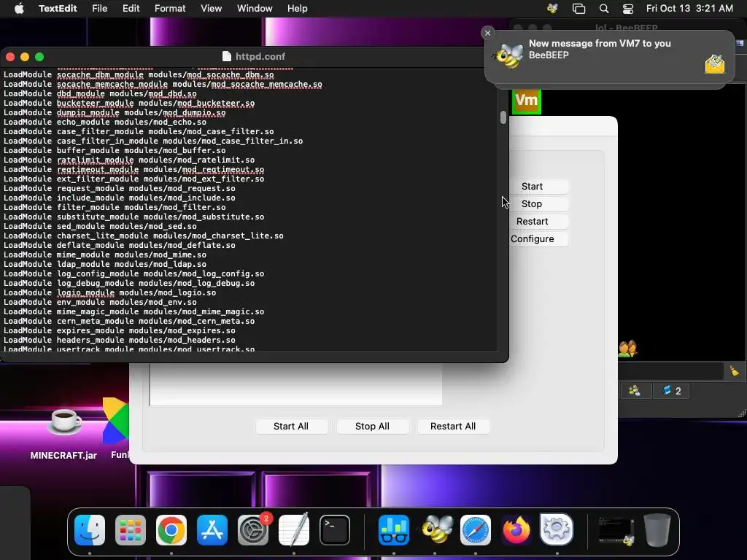Click the httpd.conf scrollbar thumb
Viewport: 747px width, 560px height.
(x=503, y=117)
